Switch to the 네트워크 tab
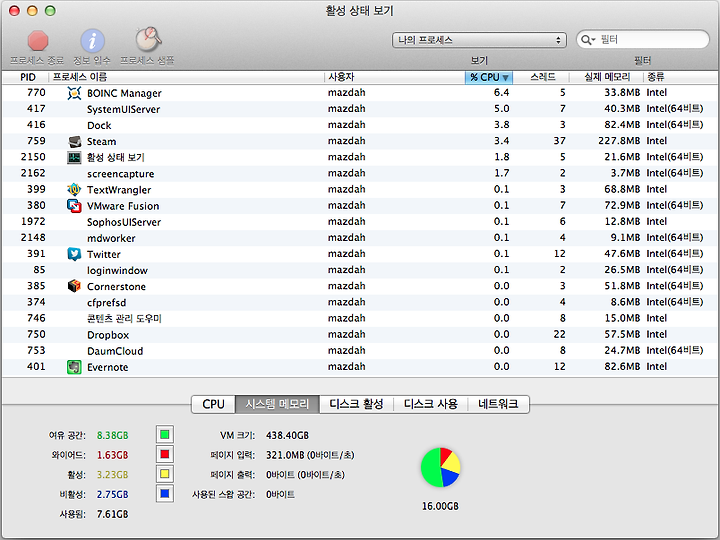Screen dimensions: 720x540 coord(498,404)
